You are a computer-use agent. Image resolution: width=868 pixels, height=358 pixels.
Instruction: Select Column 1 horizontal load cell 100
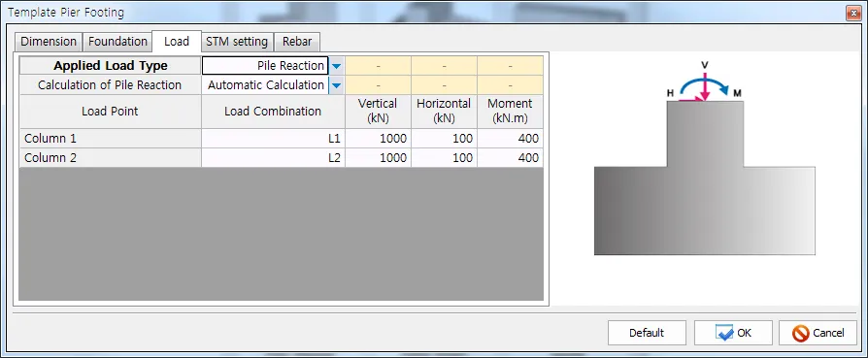(x=444, y=139)
